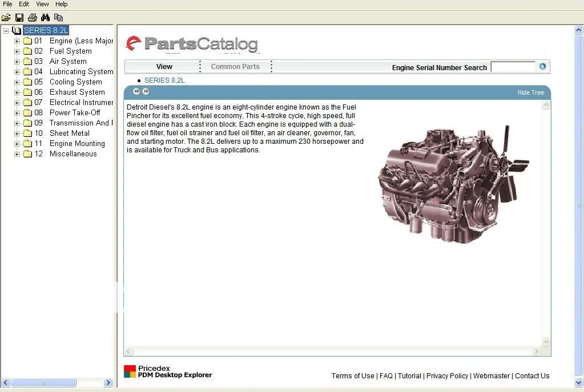Select the 08 Power Take-Off tree row
The image size is (584, 392).
pos(67,112)
